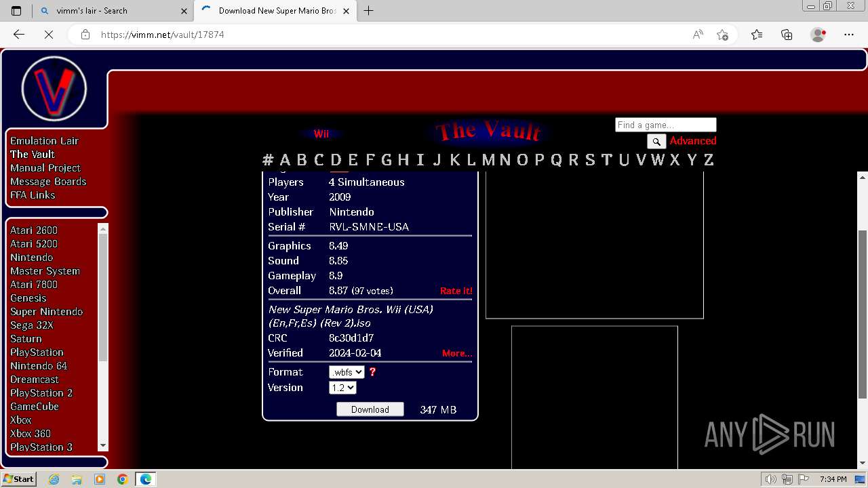Click the page vertical scrollbar thumb
Image resolution: width=868 pixels, height=488 pixels.
863,314
